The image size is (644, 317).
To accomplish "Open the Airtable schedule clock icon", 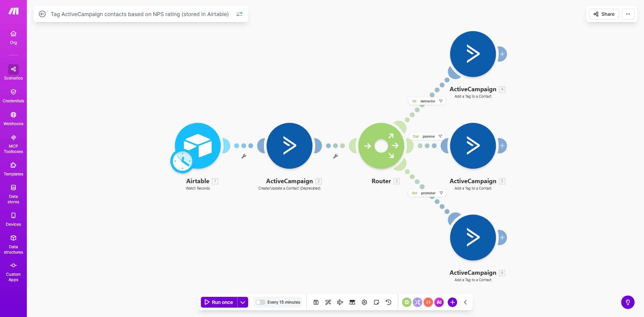I will [182, 161].
